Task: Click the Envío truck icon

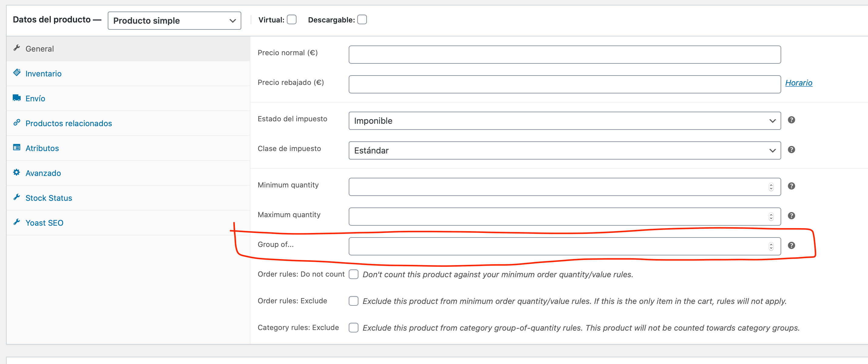Action: [x=16, y=98]
